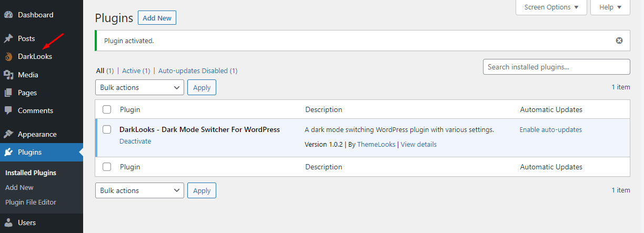Image resolution: width=644 pixels, height=233 pixels.
Task: Open the bottom Bulk actions dropdown
Action: 139,190
